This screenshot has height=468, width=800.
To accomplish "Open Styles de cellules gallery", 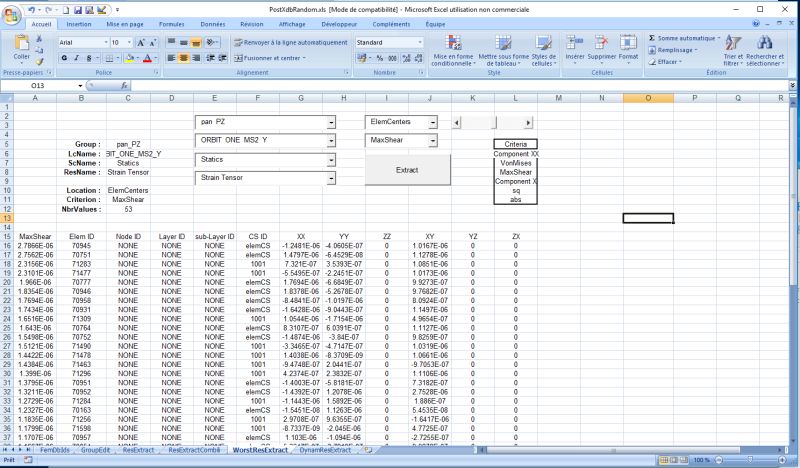I will point(543,50).
